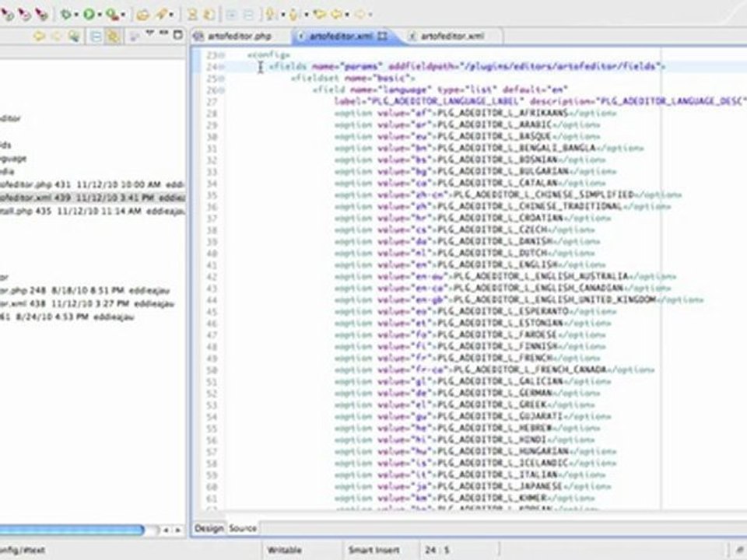Select the 8/24/10 4:53 PM file row
This screenshot has height=560, width=747.
[x=67, y=317]
